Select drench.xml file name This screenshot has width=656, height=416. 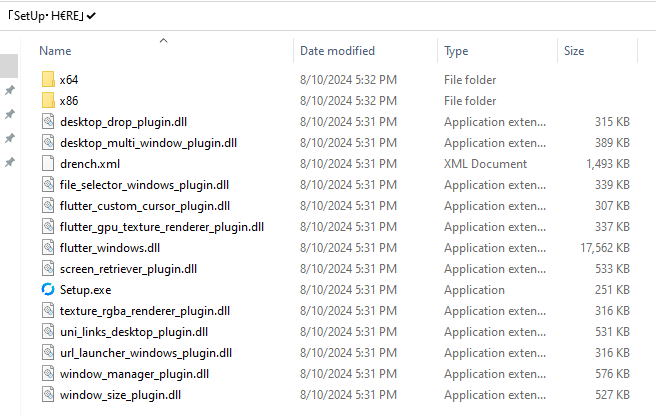90,164
